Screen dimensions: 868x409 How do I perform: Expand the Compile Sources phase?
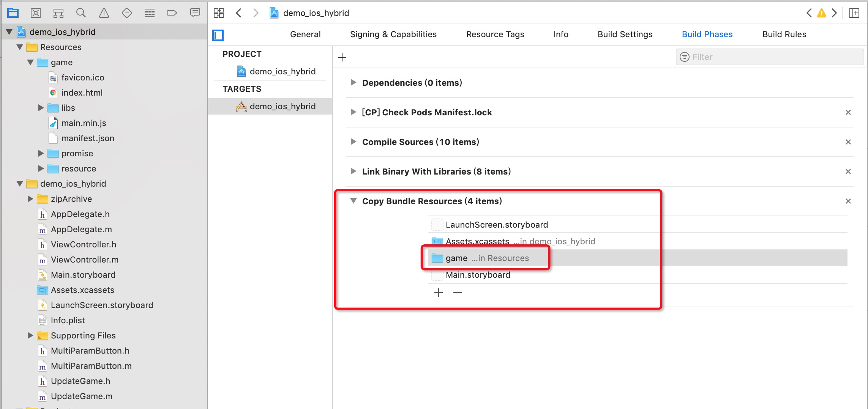coord(354,142)
